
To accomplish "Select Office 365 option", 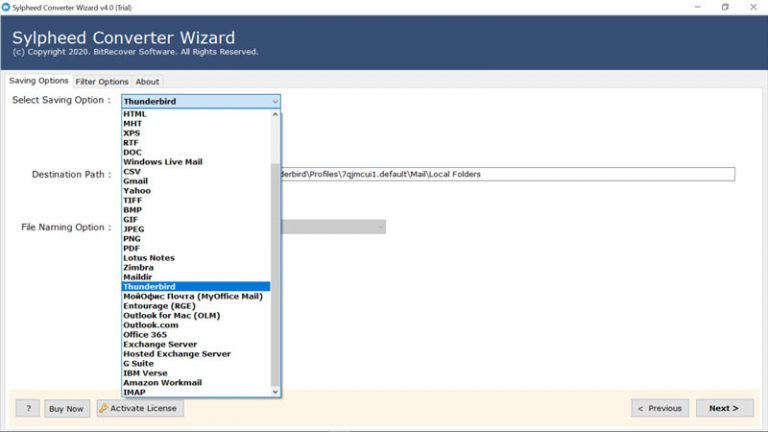I will click(x=196, y=335).
